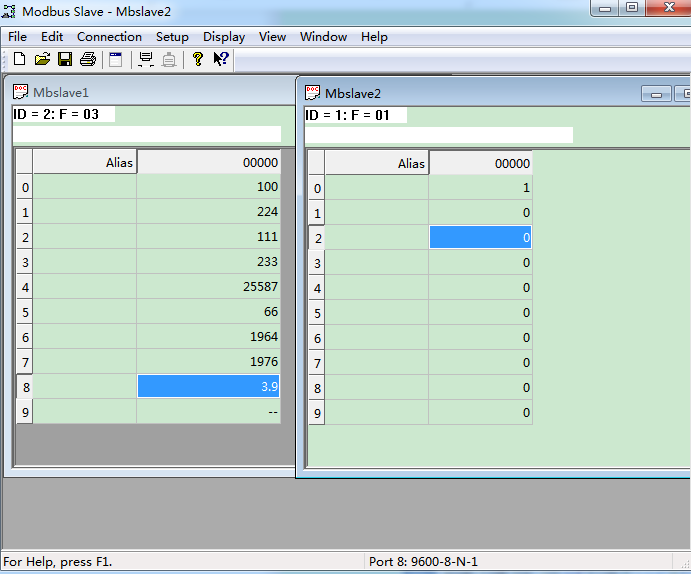Click the '--' cell in Mbslave1 row 9

click(x=208, y=411)
